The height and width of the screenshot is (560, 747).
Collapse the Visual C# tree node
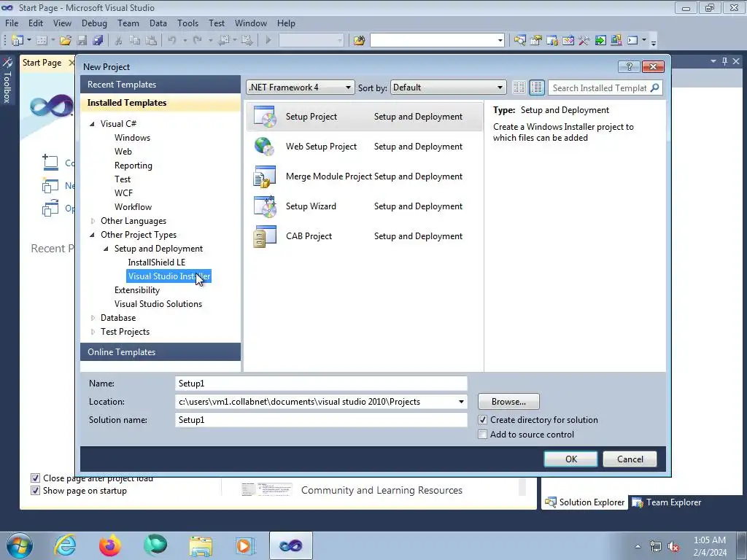[x=93, y=124]
